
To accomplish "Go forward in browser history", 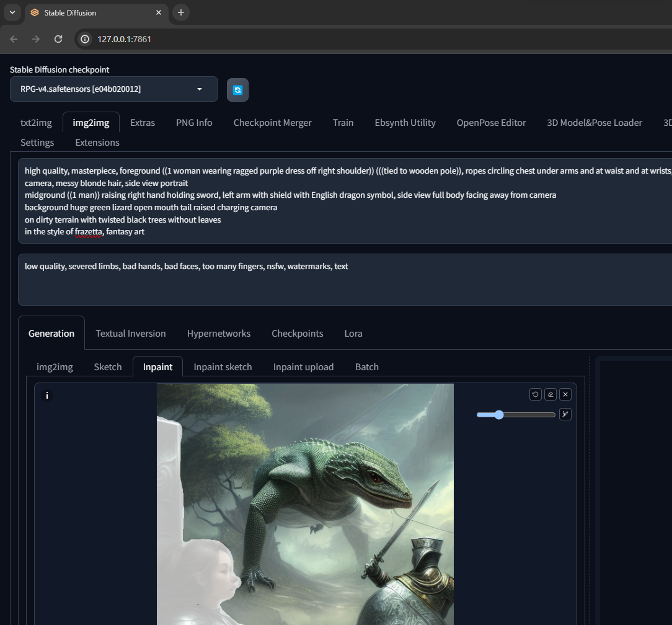I will [36, 39].
